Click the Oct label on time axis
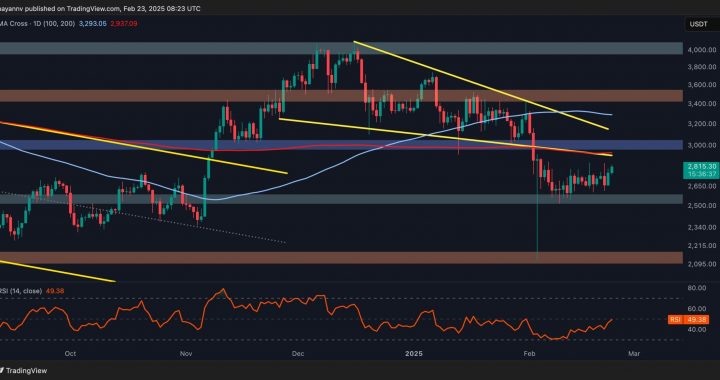This screenshot has width=720, height=380. pyautogui.click(x=70, y=354)
